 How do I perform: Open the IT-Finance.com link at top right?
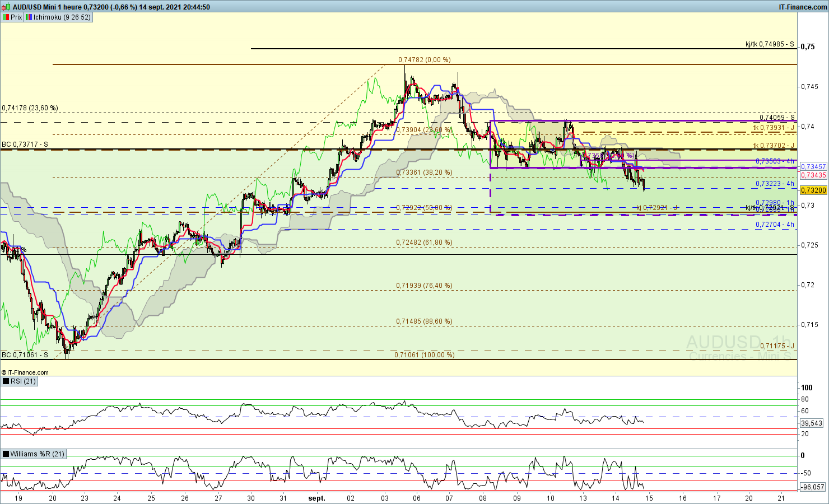pos(803,7)
